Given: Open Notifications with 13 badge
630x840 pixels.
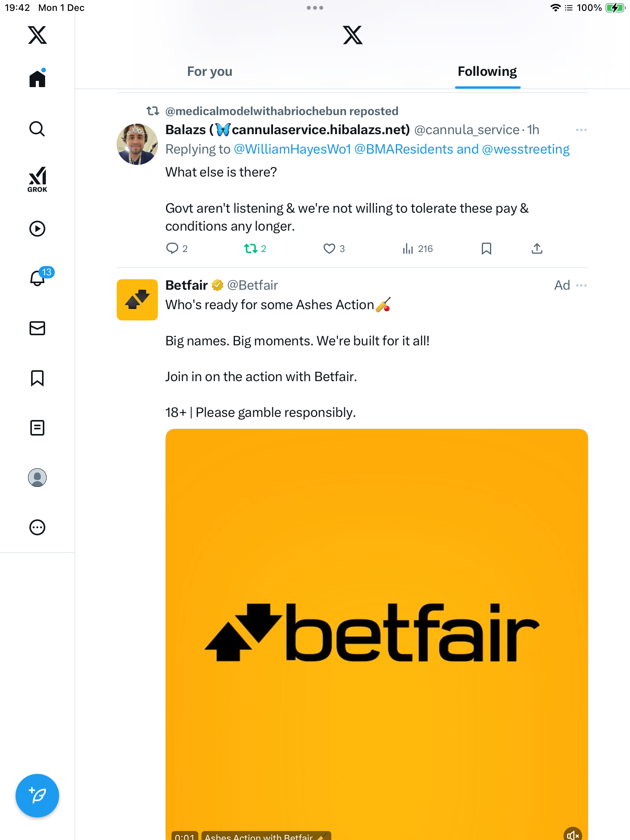Looking at the screenshot, I should pyautogui.click(x=38, y=278).
